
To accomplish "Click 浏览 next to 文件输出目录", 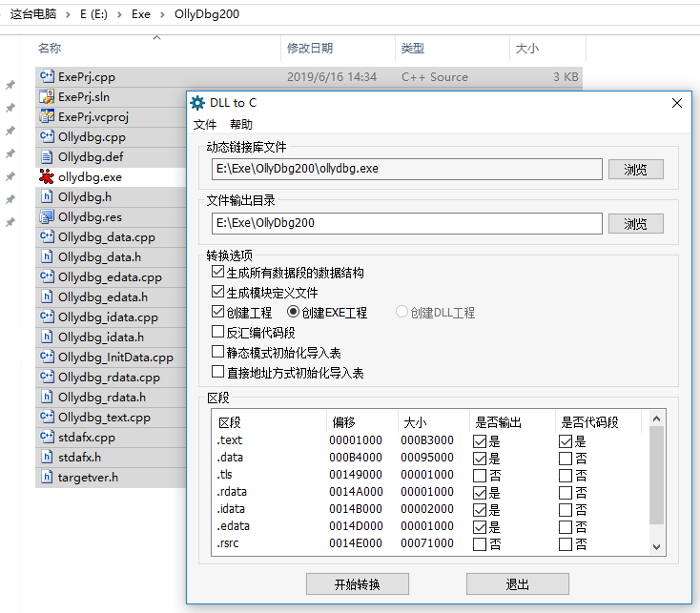I will click(636, 223).
